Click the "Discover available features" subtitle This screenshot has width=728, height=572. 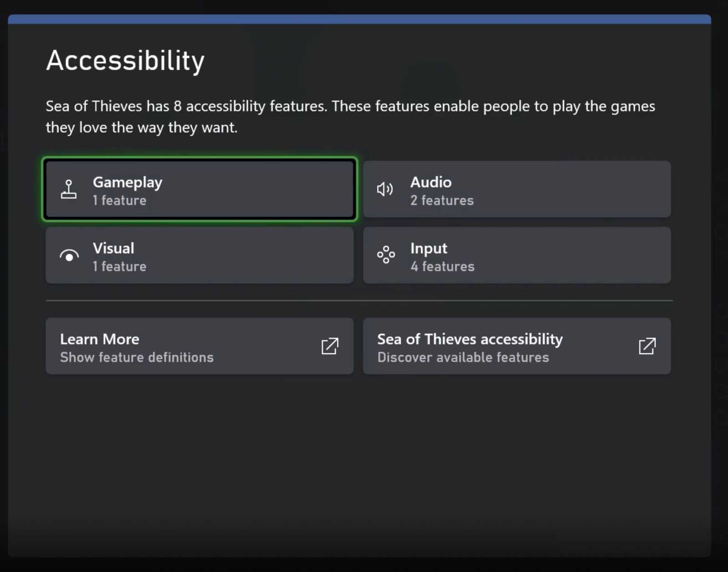(463, 357)
